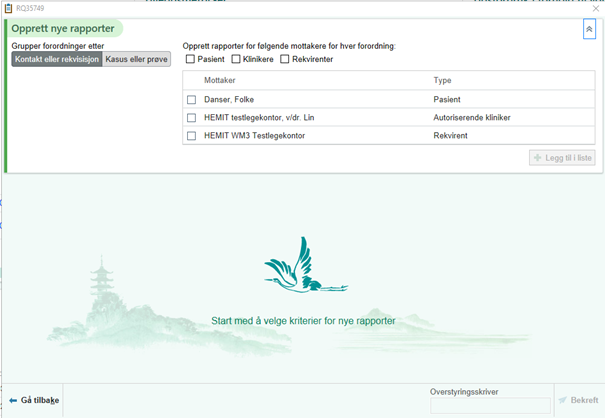Select Kasus eller prøve grouping
Image resolution: width=605 pixels, height=418 pixels.
coord(137,59)
